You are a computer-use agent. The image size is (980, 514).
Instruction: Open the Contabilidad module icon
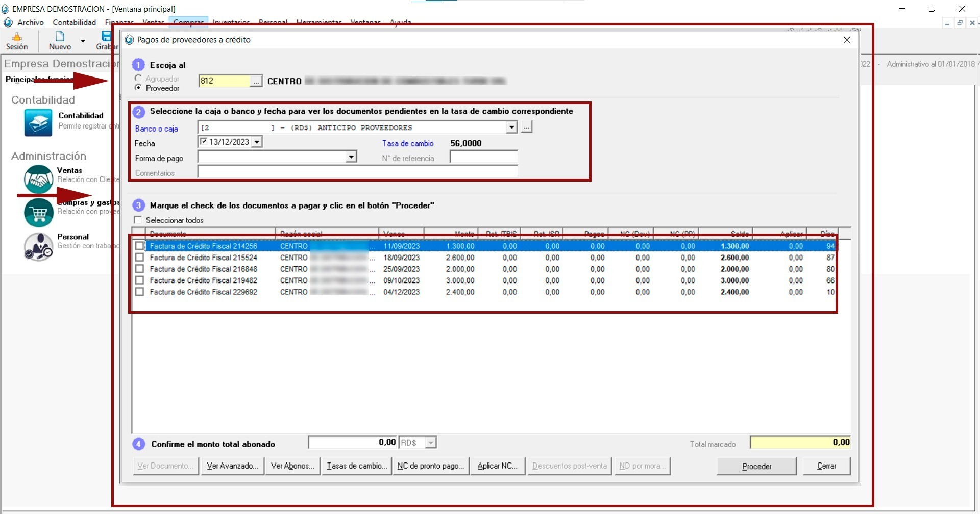pos(38,123)
